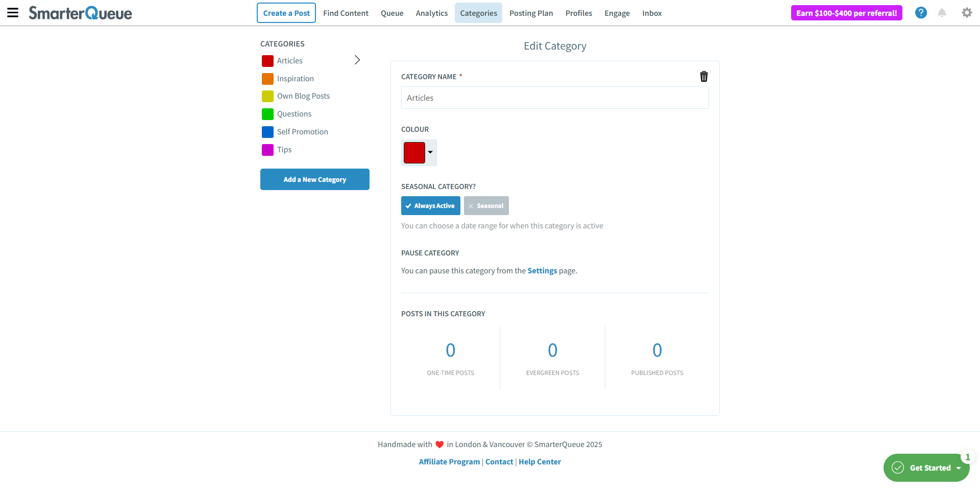Open the notifications bell icon
Screen dimensions: 980x492
(942, 13)
